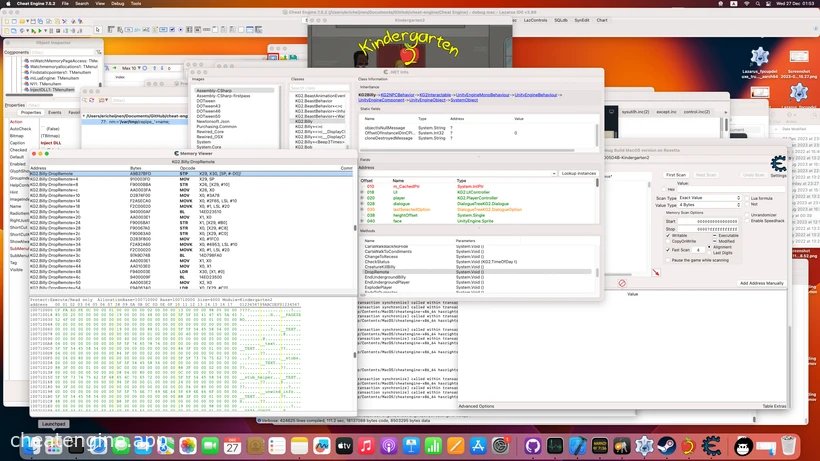Click the red clear-list circle icon
Viewport: 820px width, 461px height.
(622, 283)
